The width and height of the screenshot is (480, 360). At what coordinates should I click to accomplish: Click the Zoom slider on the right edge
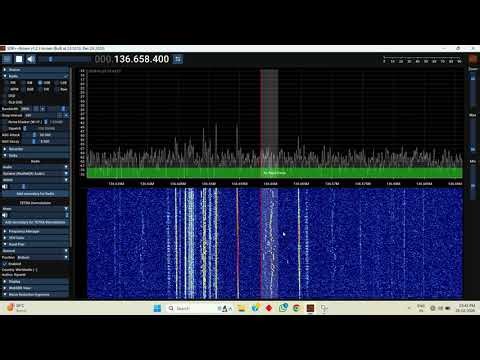click(x=473, y=90)
